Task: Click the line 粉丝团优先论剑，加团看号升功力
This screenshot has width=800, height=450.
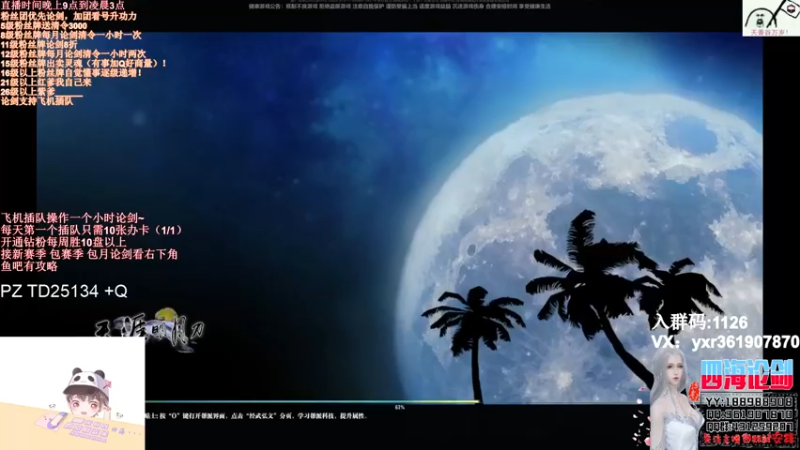Action: (x=69, y=16)
